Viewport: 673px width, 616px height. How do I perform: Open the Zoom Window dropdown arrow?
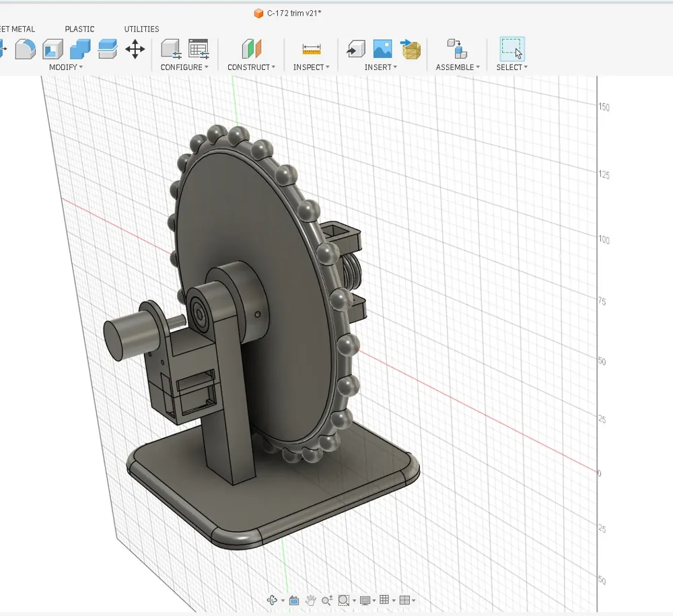(354, 601)
